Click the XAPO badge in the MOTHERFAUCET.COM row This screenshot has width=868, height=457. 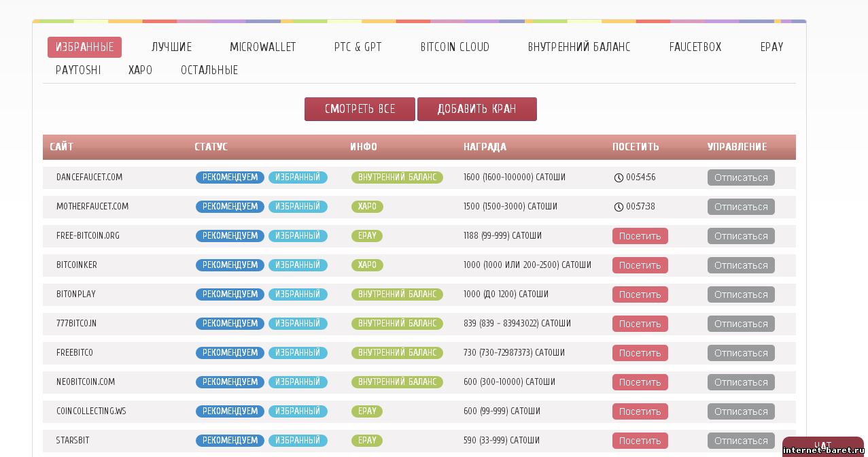point(367,207)
